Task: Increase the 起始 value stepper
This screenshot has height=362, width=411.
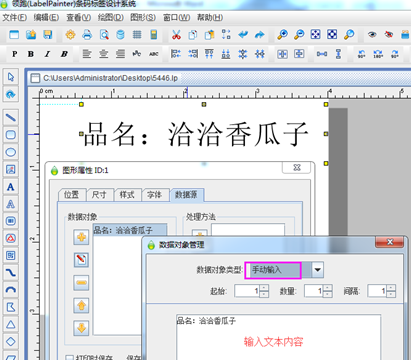Action: [264, 288]
